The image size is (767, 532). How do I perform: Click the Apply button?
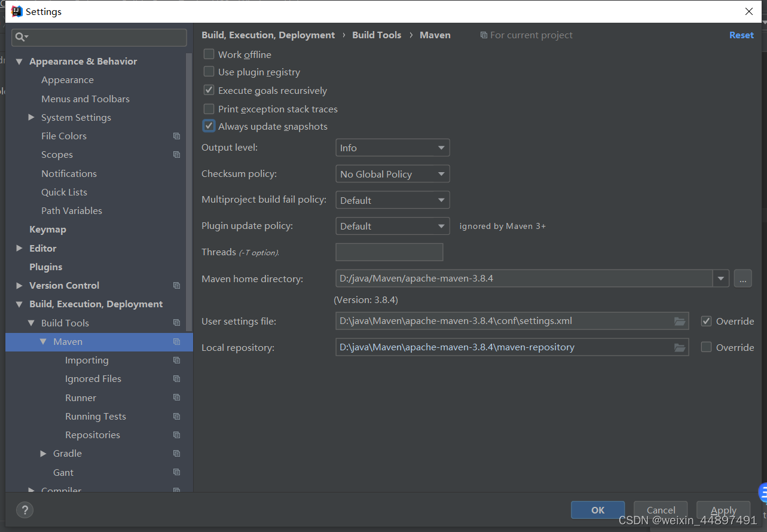click(x=723, y=510)
